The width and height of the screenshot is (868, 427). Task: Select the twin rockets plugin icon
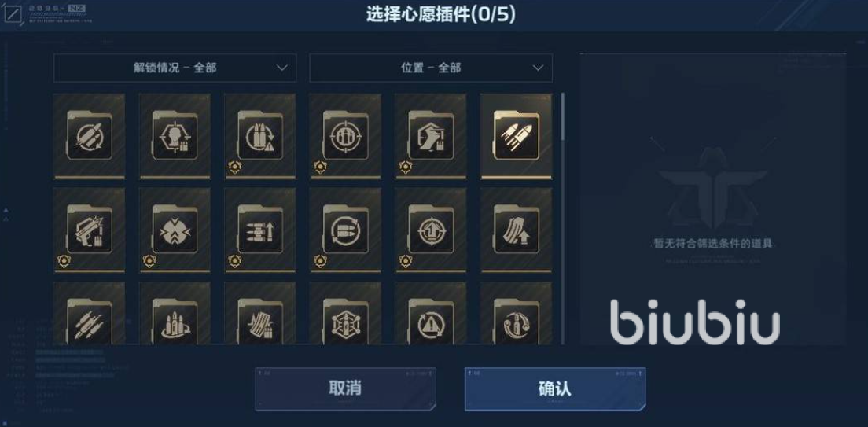[x=516, y=136]
